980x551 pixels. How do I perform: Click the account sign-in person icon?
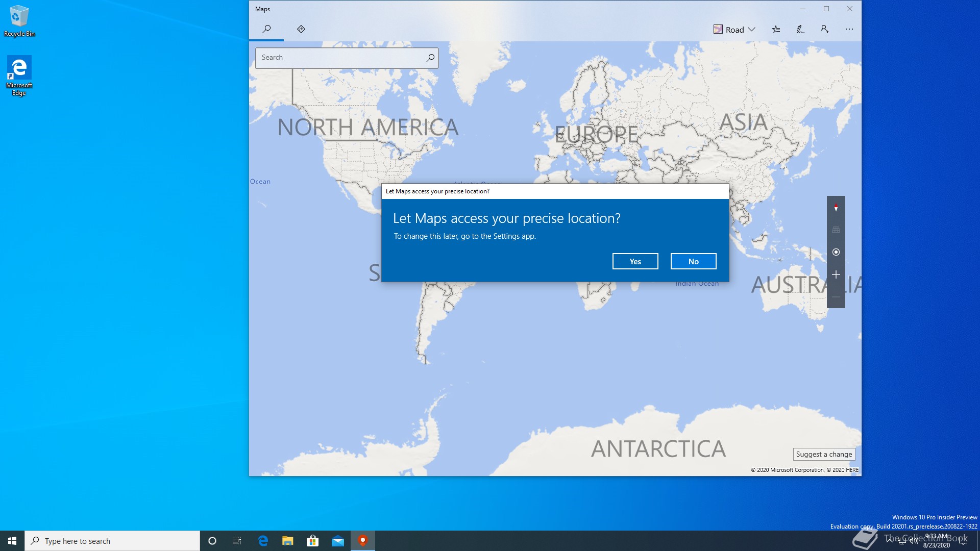pyautogui.click(x=824, y=30)
